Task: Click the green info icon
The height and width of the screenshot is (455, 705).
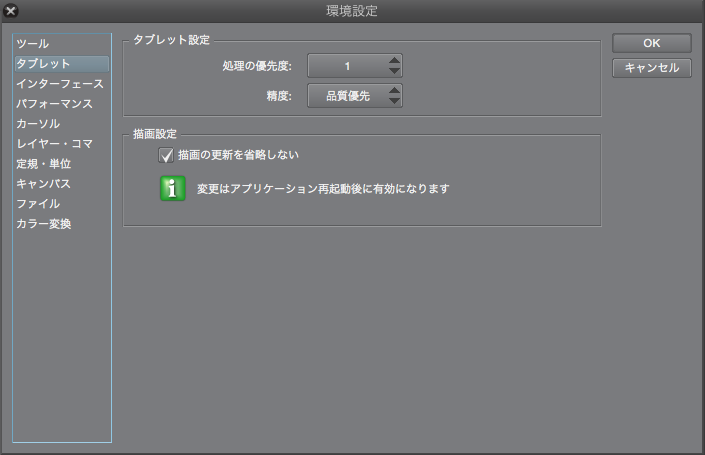Action: click(173, 188)
